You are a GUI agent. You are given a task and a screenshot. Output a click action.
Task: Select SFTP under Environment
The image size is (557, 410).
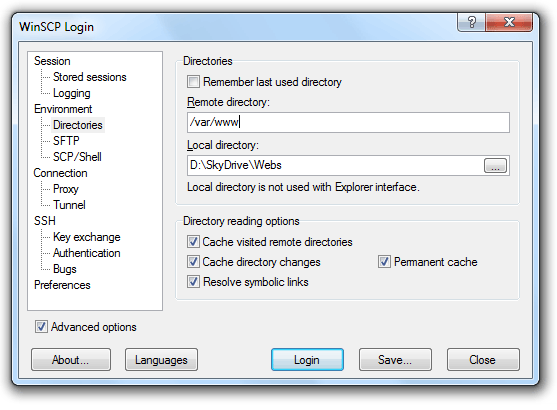66,141
